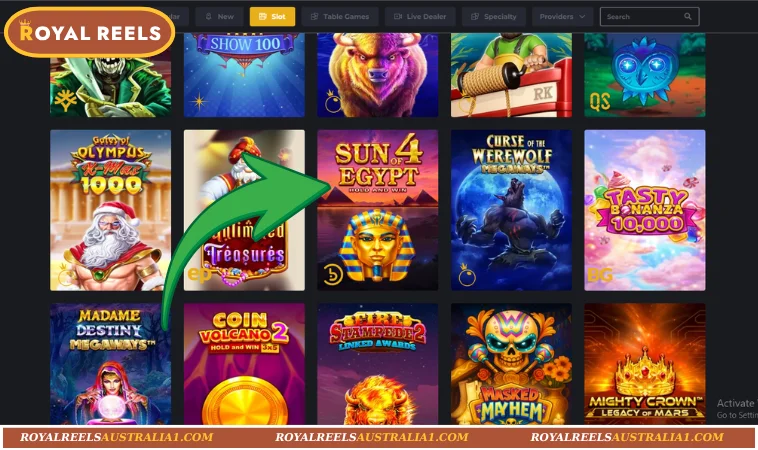Open Mighty Crown Legacy of Mars
The image size is (758, 450).
point(644,364)
